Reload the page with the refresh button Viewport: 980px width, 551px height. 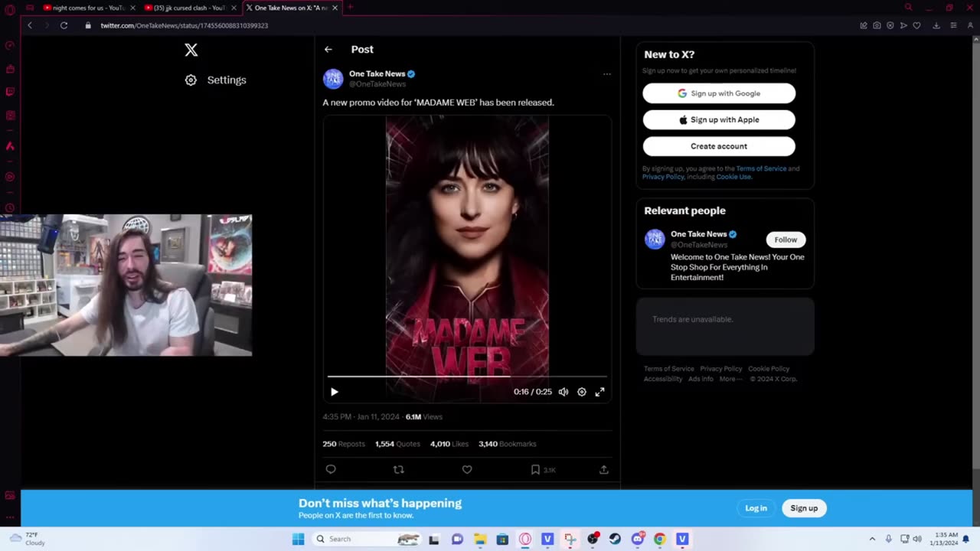point(64,25)
